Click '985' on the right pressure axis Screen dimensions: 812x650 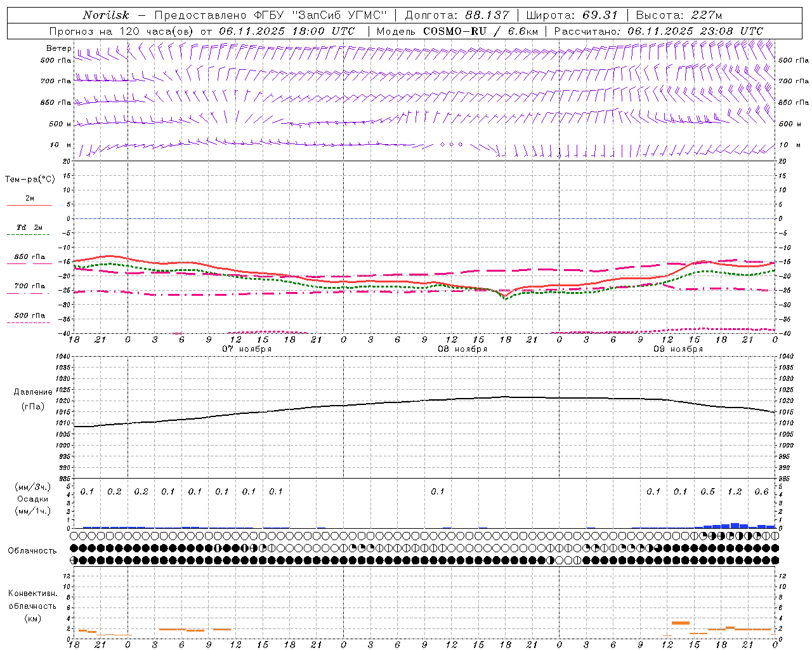[785, 479]
